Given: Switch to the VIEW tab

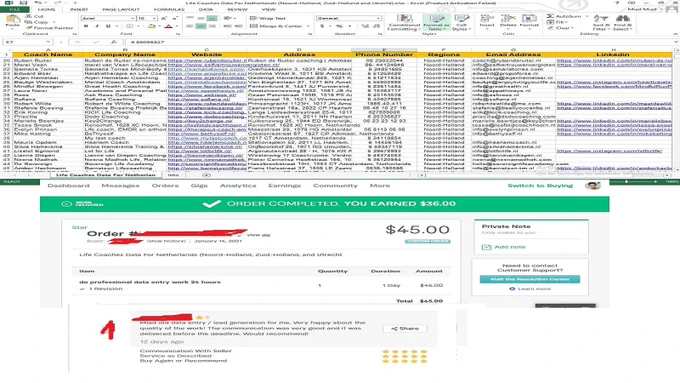Looking at the screenshot, I should [x=268, y=9].
